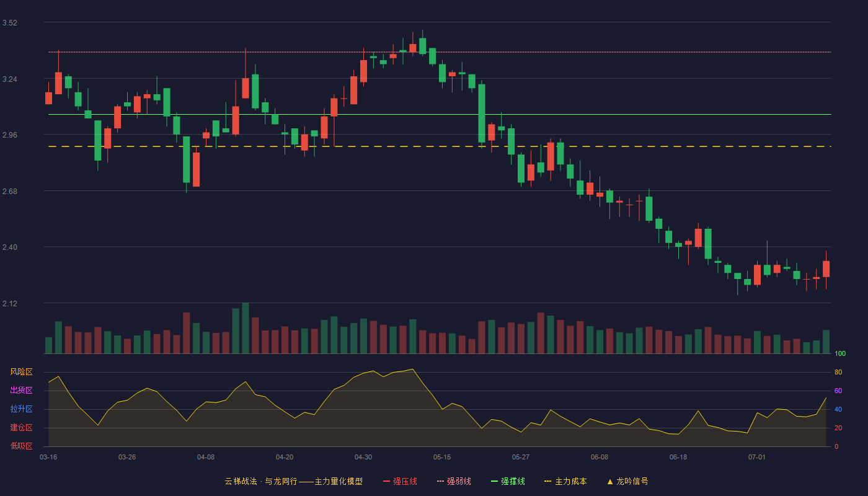The image size is (868, 496).
Task: Click the 2.40 price axis label
Action: (10, 247)
